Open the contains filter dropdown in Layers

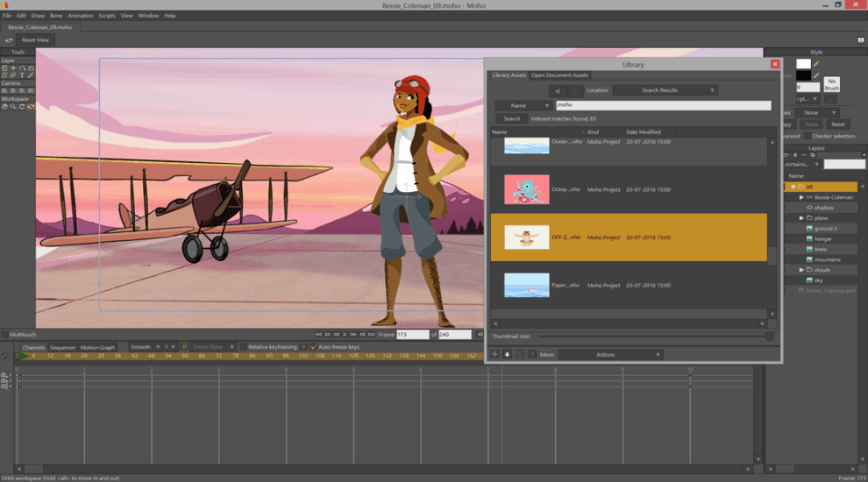pos(801,165)
